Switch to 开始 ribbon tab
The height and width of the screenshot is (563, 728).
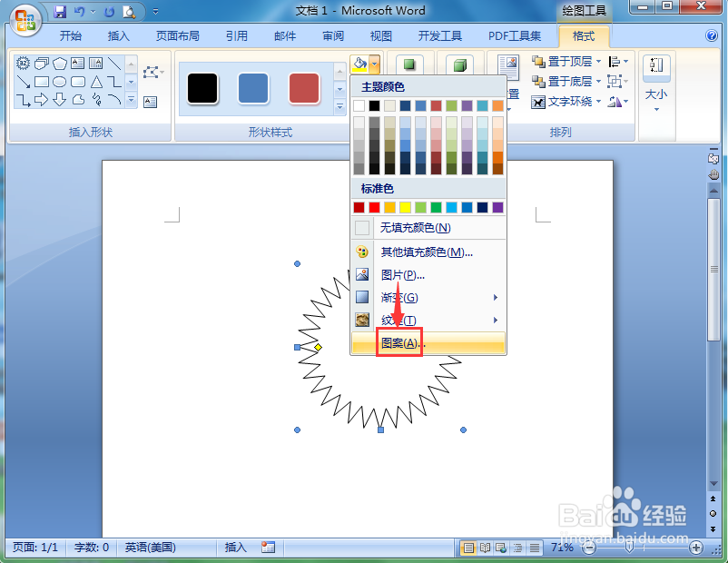71,35
